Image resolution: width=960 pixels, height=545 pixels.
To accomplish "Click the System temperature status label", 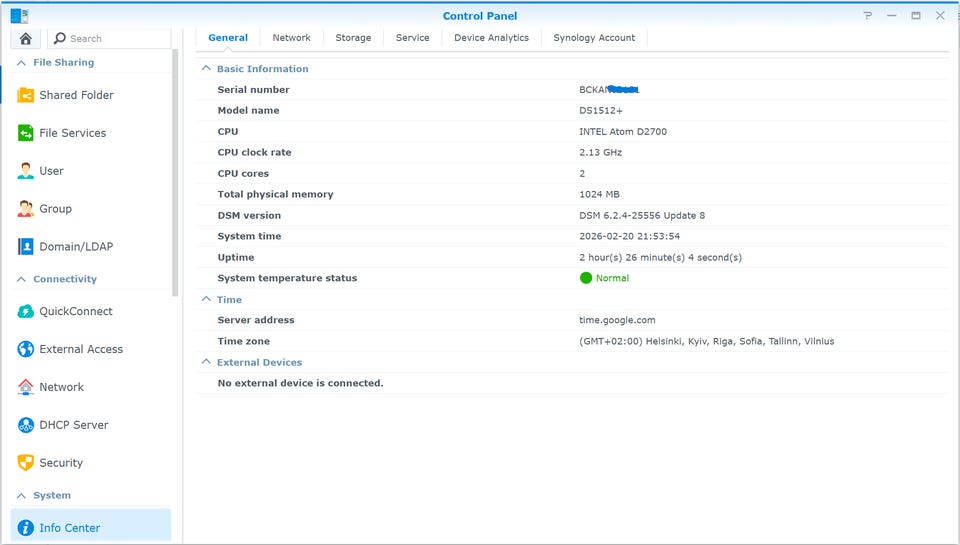I will pos(287,278).
